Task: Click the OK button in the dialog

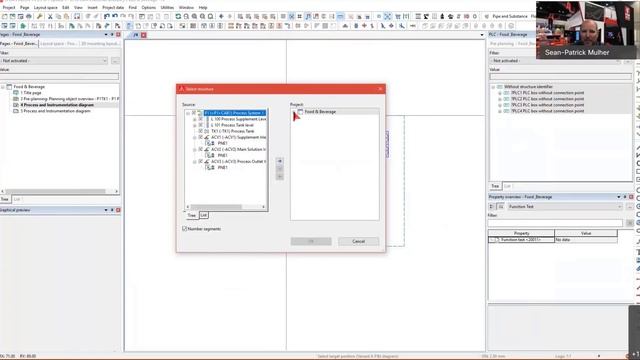Action: coord(311,241)
